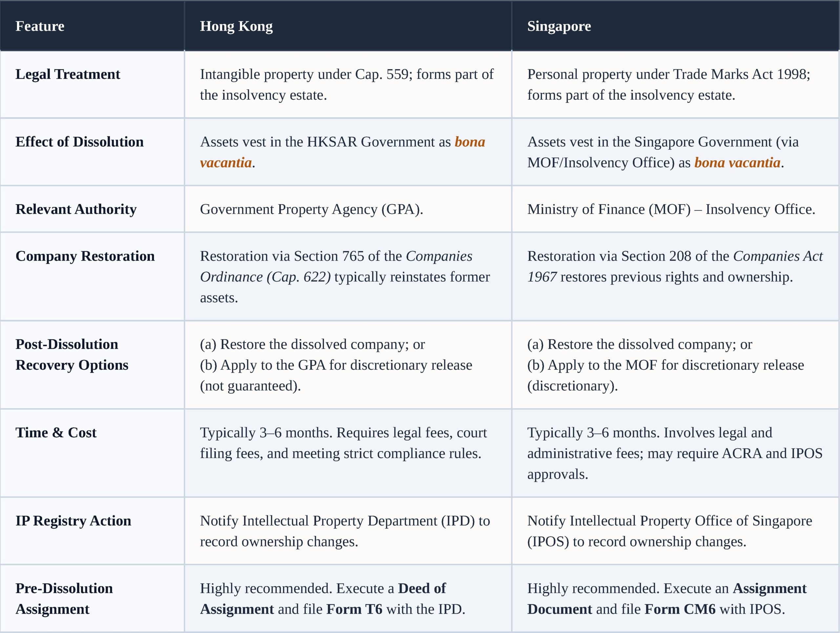Select the 'Relevant Authority' row label
This screenshot has height=633, width=840.
[92, 209]
